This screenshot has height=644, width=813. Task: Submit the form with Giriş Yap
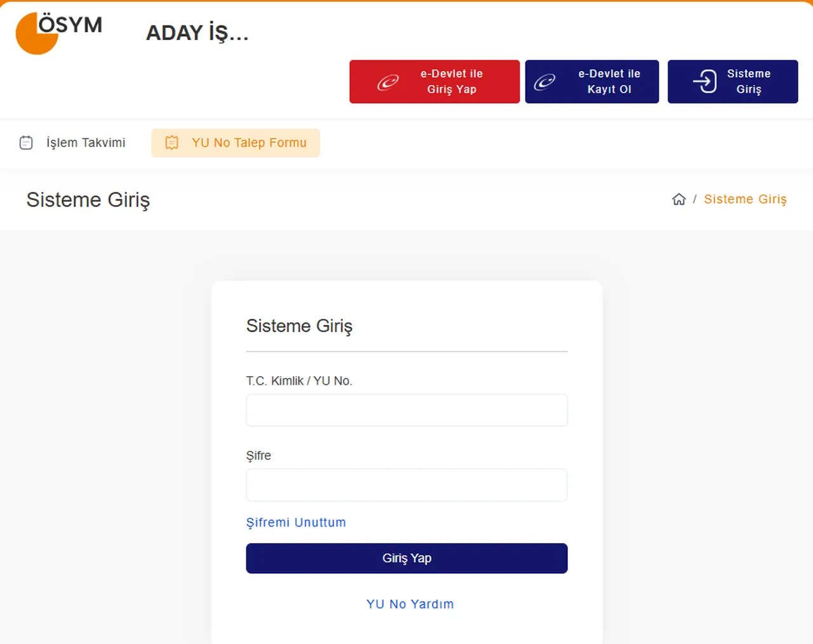click(406, 558)
